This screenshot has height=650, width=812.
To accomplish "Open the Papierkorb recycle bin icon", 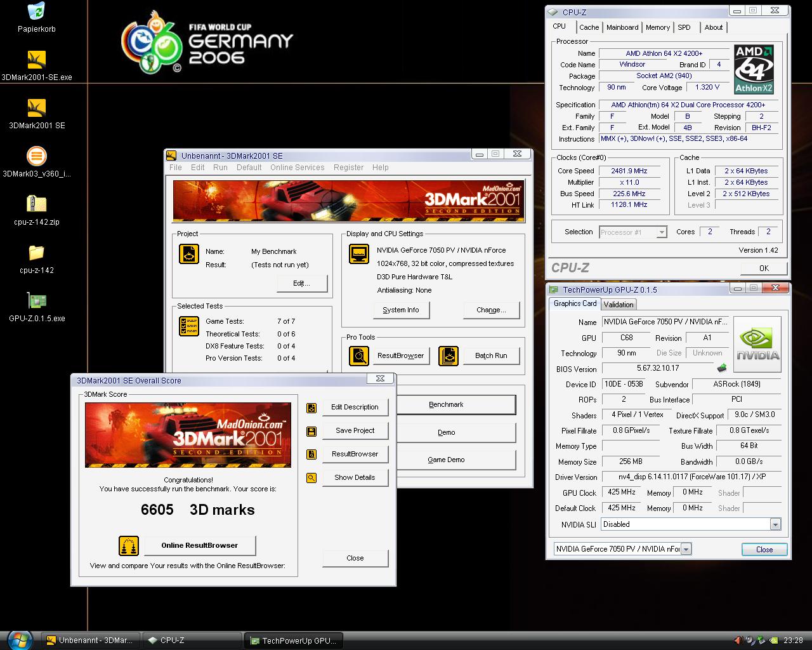I will pyautogui.click(x=36, y=11).
